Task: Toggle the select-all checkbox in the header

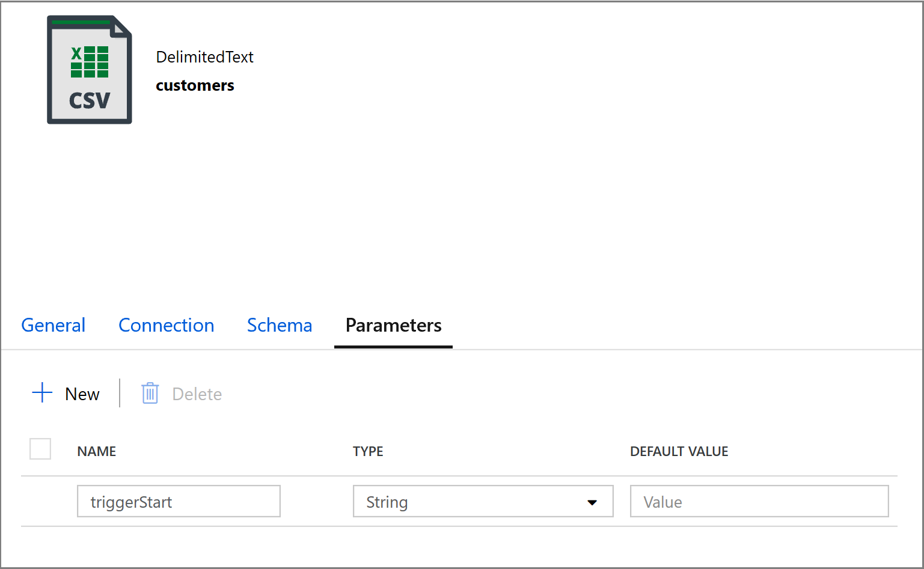Action: click(x=40, y=449)
